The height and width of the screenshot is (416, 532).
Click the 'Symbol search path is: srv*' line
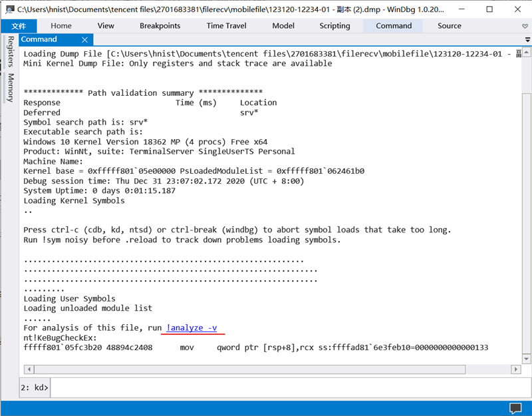[86, 122]
